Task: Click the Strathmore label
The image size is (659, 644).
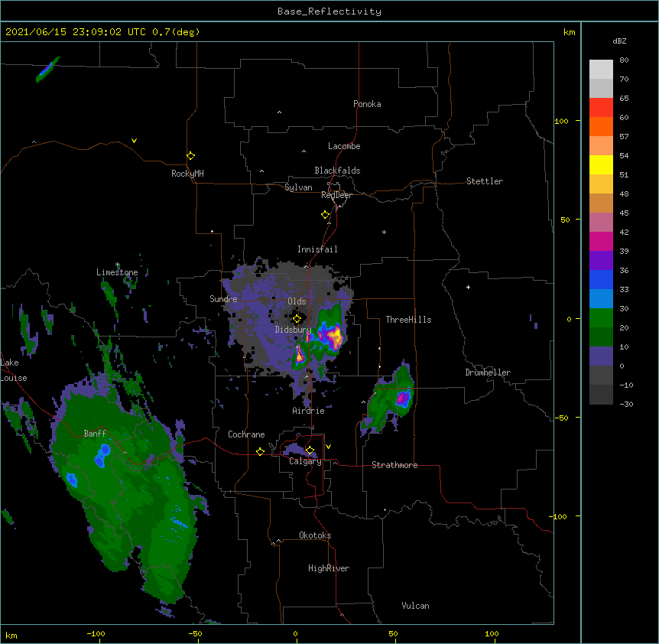Action: pyautogui.click(x=394, y=465)
